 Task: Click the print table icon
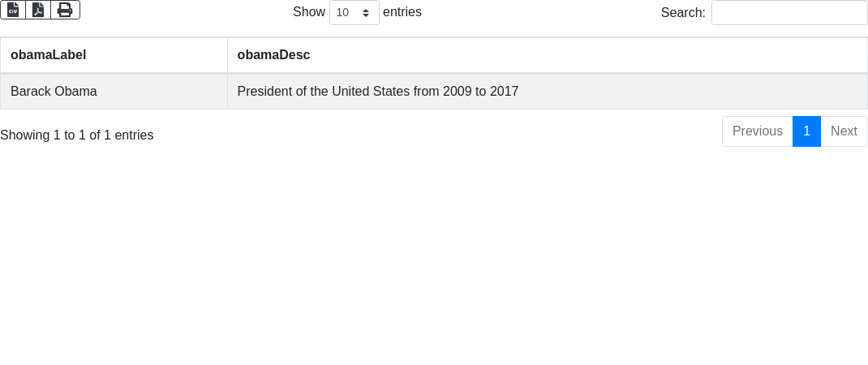[x=65, y=10]
